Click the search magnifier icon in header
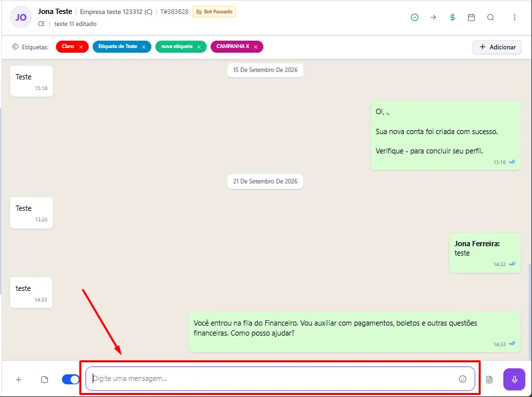Viewport: 532px width, 397px height. pos(491,17)
